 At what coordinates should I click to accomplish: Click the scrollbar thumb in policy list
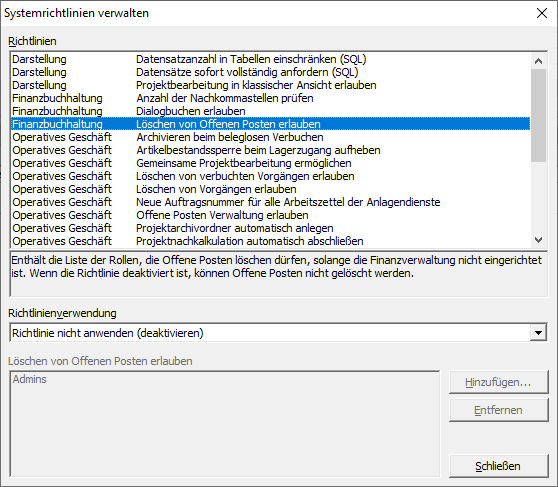(538, 115)
